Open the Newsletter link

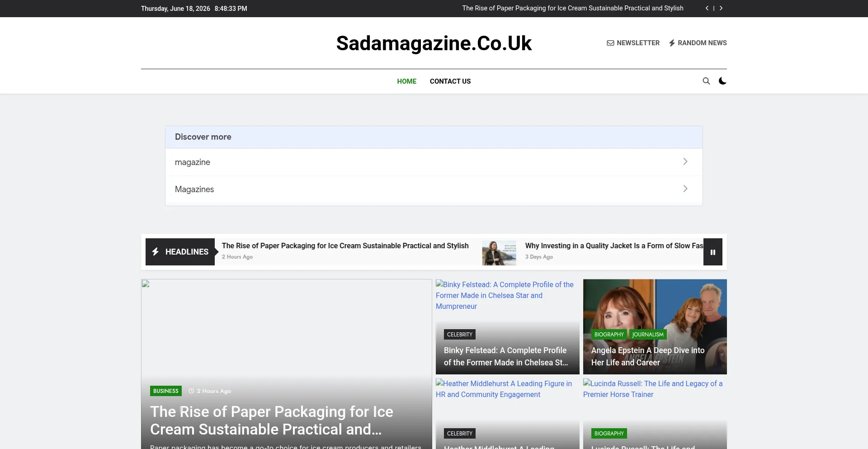click(x=633, y=43)
